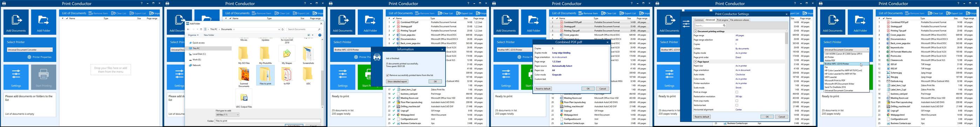Select Local Disk (C:) in the Add Folder dialog
980x127 pixels.
coord(199,54)
